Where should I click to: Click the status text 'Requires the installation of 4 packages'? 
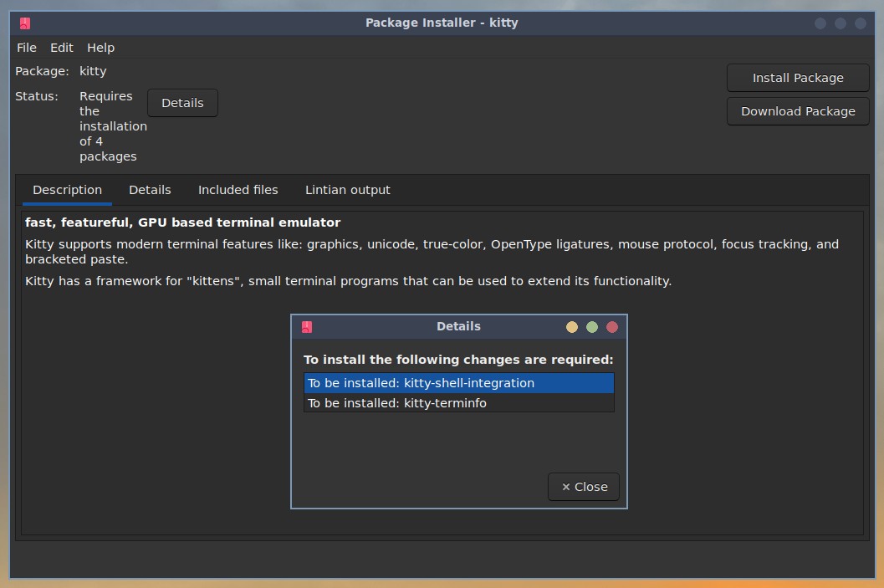113,126
